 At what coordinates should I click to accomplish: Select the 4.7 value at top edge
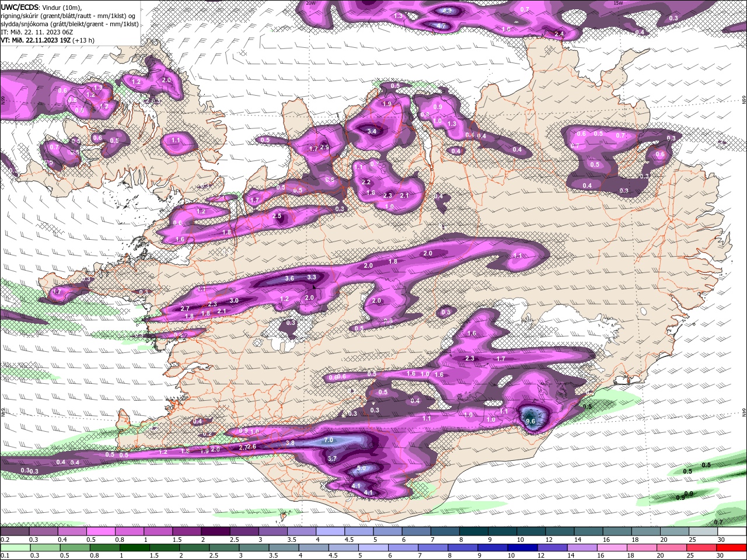[x=441, y=26]
